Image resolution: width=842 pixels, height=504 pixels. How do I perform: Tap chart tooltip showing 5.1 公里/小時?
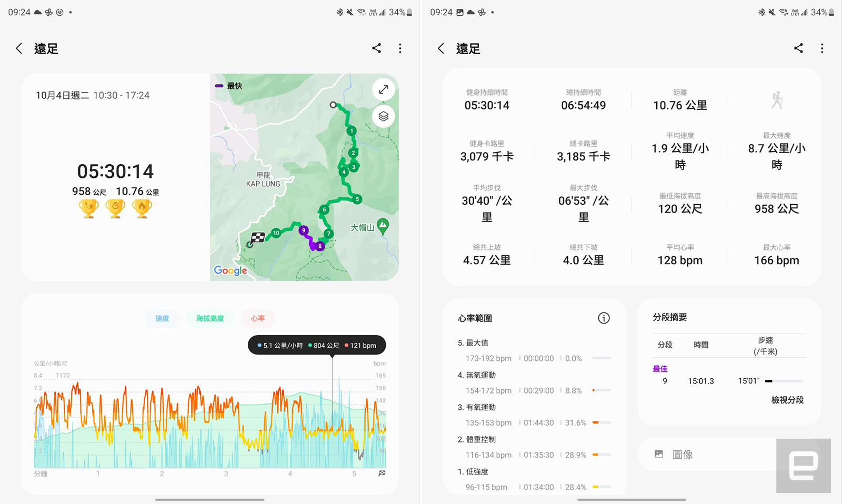(317, 345)
